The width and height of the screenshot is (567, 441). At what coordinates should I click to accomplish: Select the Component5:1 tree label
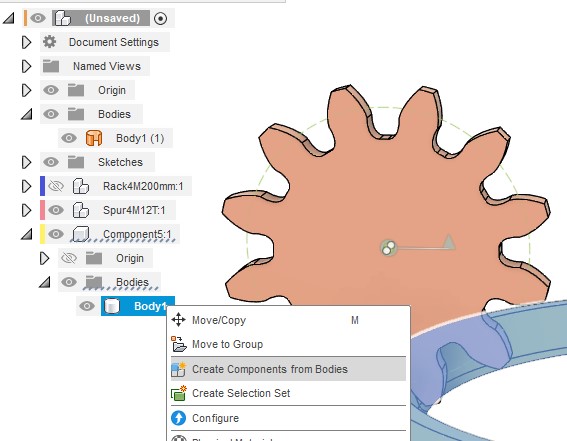pos(137,234)
